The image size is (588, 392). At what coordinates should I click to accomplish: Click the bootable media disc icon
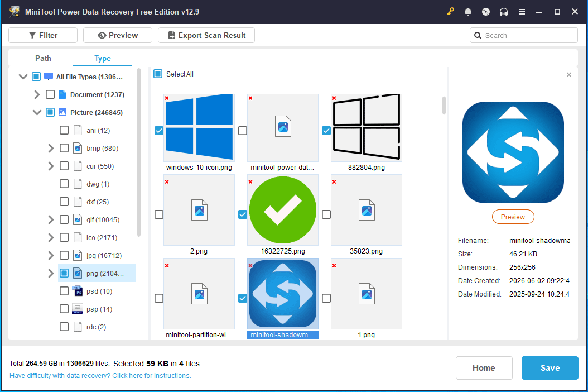click(485, 12)
